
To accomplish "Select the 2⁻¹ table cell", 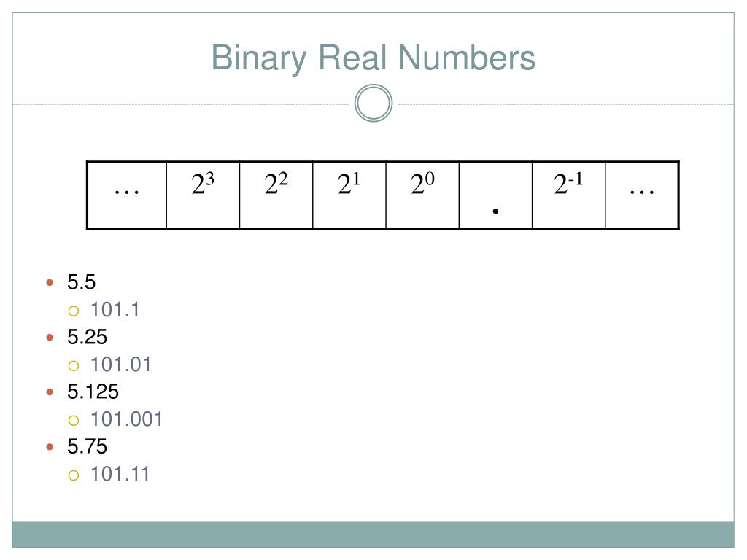I will coord(569,195).
